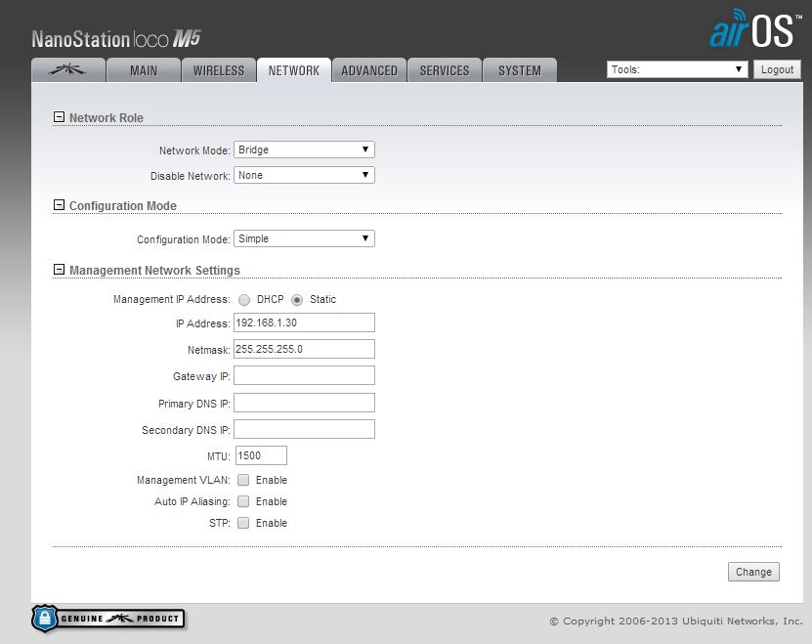812x644 pixels.
Task: Click into the IP Address field
Action: [x=304, y=322]
